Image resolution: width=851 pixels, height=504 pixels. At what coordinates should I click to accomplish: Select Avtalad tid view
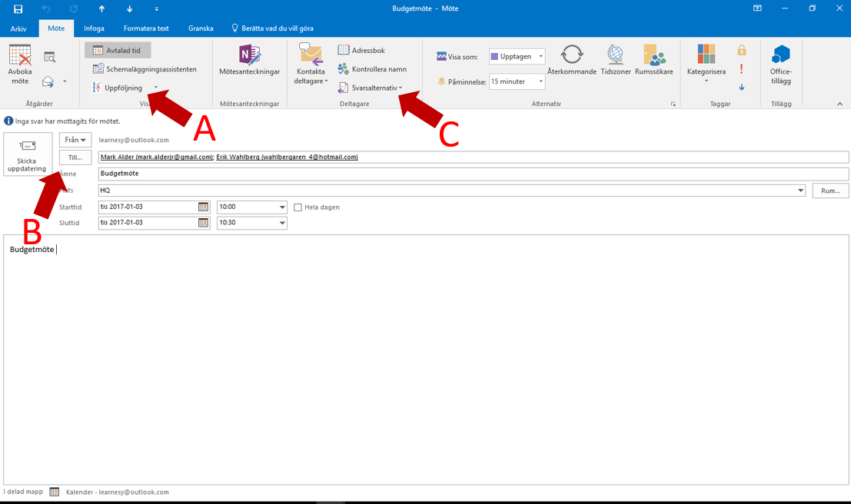[118, 51]
